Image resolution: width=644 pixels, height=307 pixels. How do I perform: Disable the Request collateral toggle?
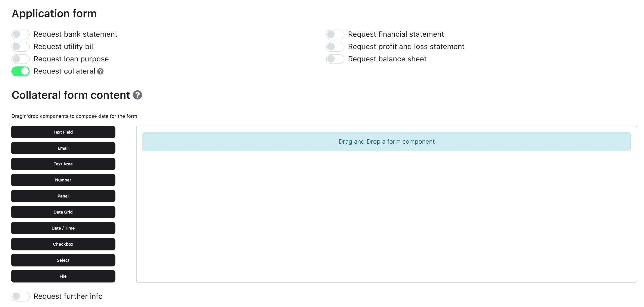(x=21, y=71)
